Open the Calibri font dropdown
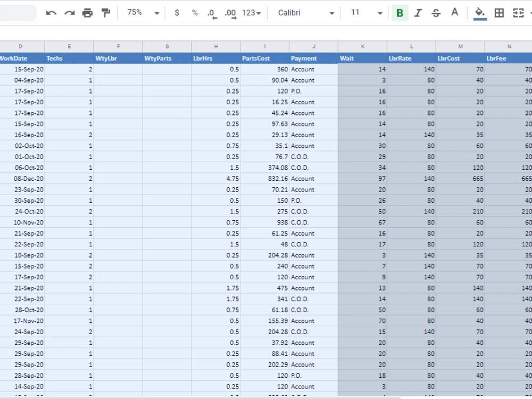 (x=306, y=13)
